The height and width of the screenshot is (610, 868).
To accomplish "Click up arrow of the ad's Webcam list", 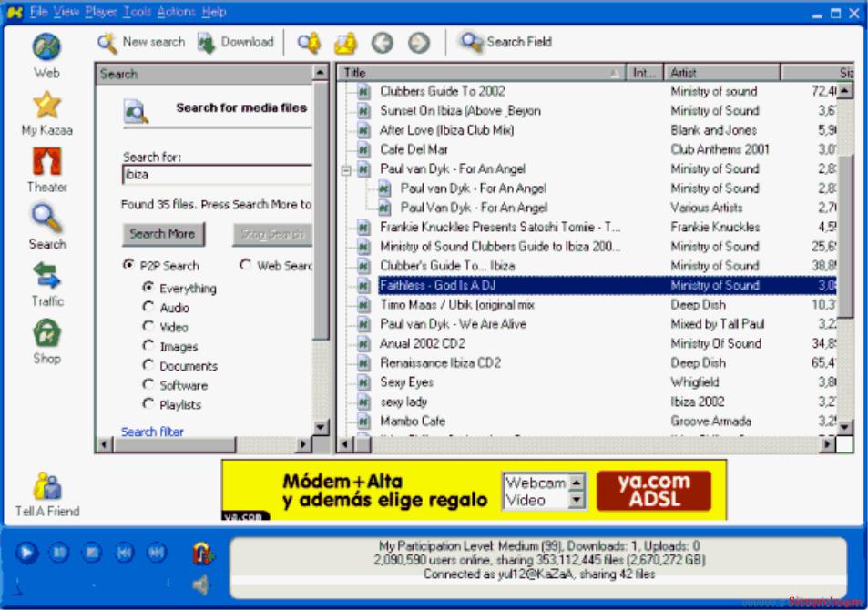I will pos(577,483).
